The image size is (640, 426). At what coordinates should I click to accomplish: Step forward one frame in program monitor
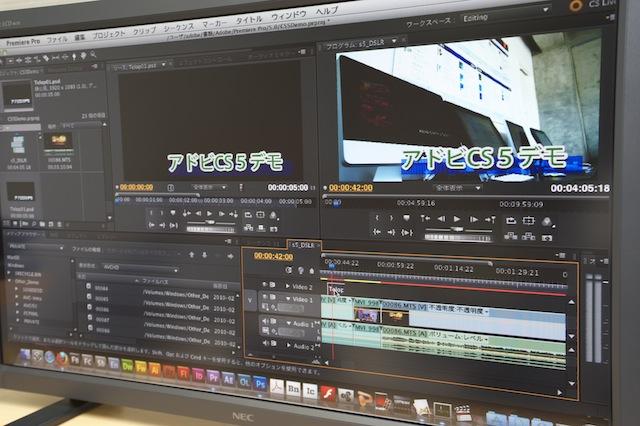coord(473,220)
